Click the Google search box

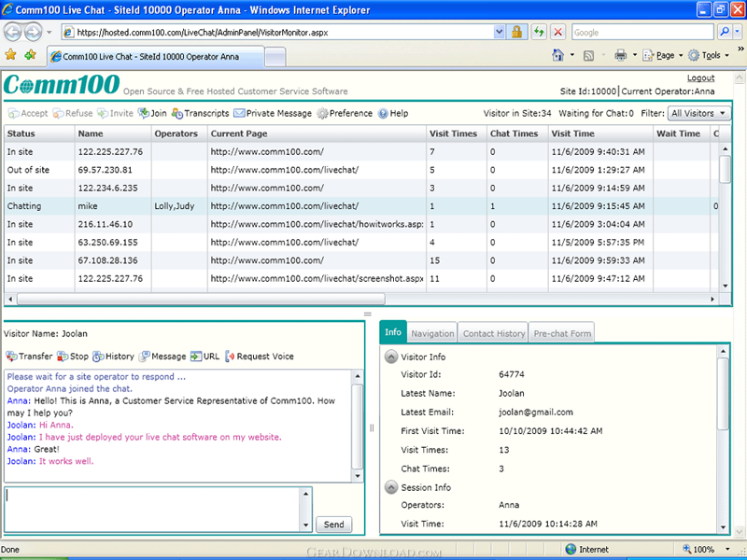click(x=643, y=33)
